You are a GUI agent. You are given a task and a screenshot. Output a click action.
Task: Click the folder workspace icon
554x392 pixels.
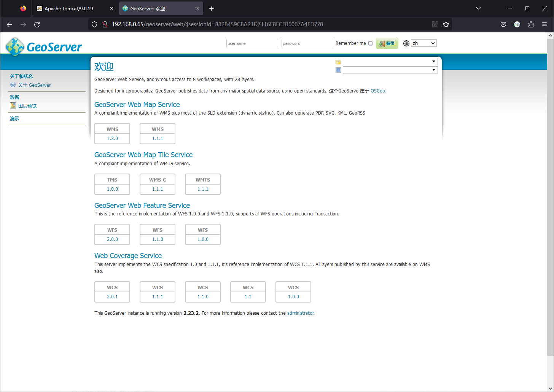point(338,62)
